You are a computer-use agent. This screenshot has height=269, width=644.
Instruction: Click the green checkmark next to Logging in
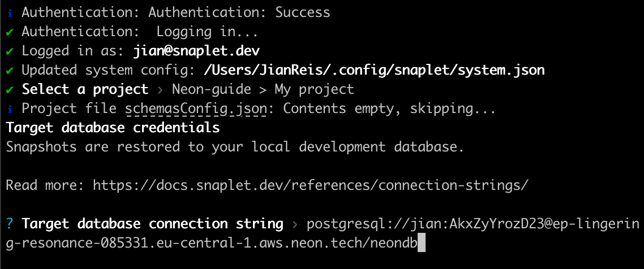(10, 32)
